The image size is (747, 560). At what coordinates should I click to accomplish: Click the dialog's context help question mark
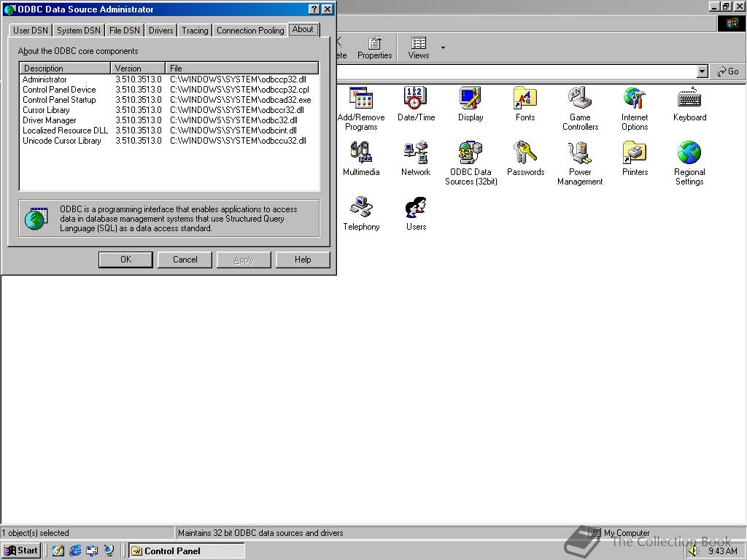(x=314, y=9)
